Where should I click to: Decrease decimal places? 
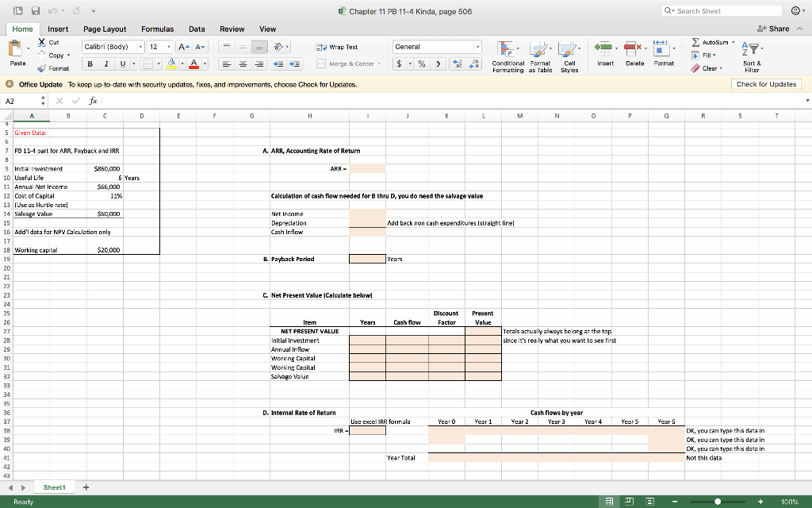pos(474,63)
